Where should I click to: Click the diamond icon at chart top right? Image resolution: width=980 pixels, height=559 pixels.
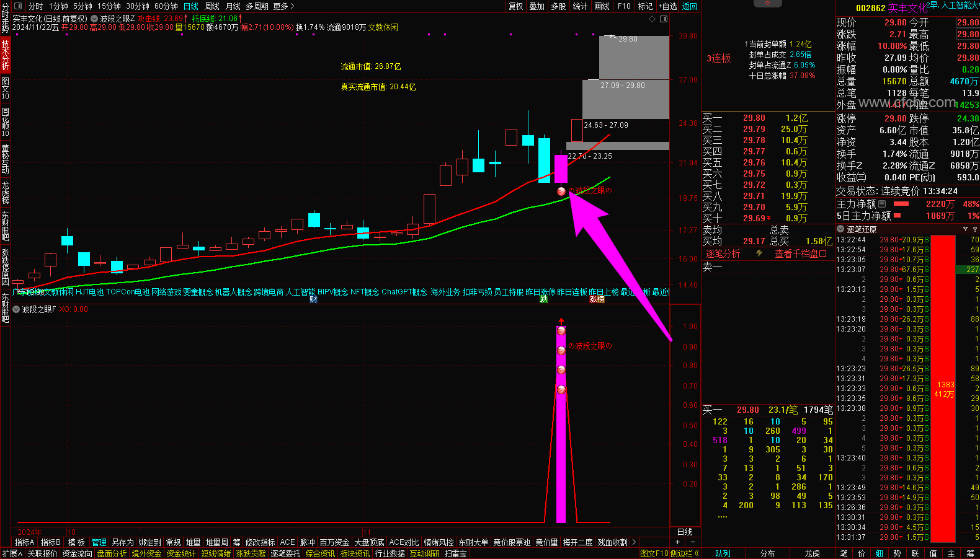(x=653, y=19)
